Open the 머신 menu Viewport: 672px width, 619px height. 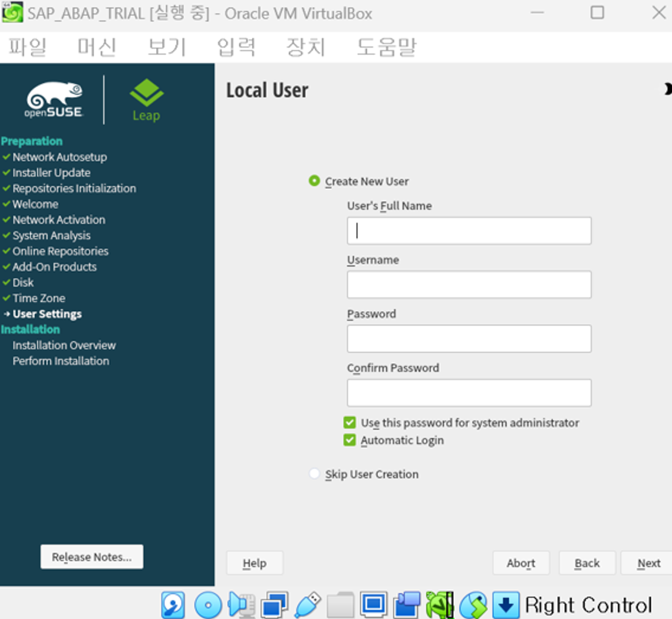coord(97,47)
